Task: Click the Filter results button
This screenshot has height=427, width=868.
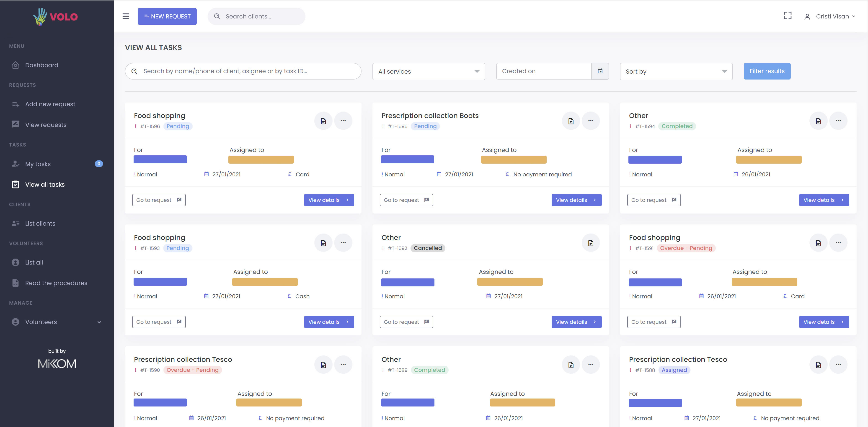Action: [767, 71]
